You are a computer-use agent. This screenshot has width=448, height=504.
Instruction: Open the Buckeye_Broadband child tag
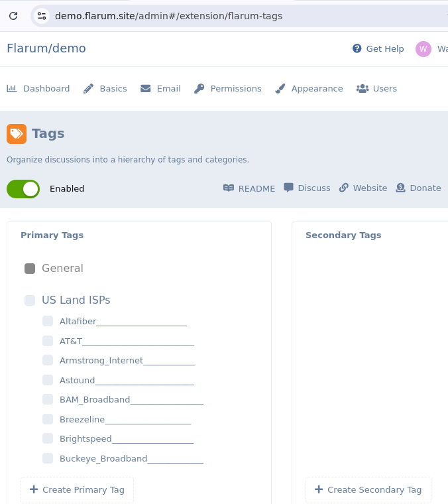[x=132, y=459]
